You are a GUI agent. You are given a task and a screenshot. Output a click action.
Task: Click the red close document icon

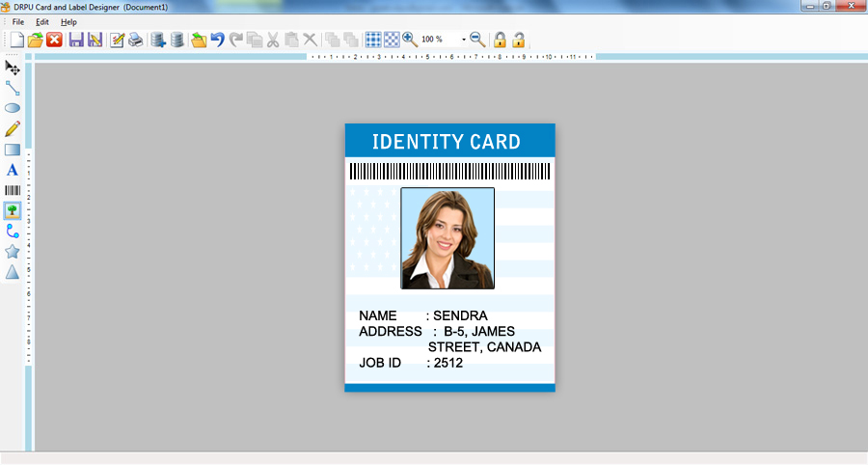pos(54,40)
